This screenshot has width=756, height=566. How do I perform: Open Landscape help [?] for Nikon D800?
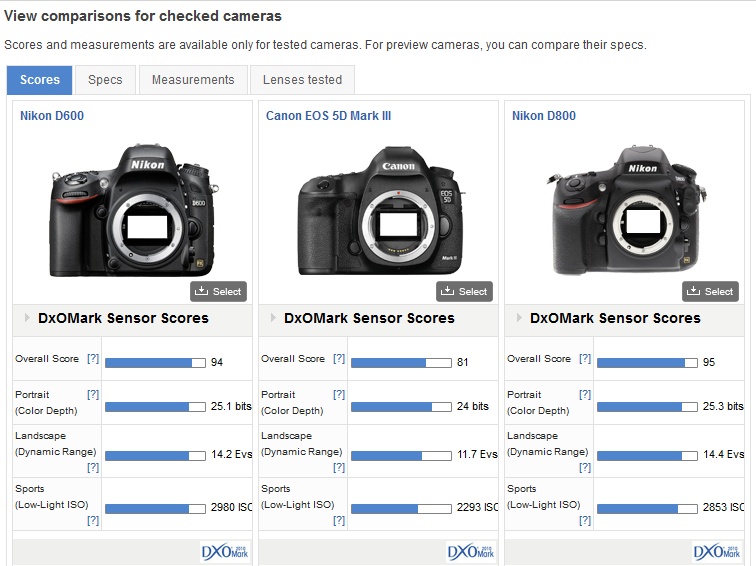(x=585, y=467)
